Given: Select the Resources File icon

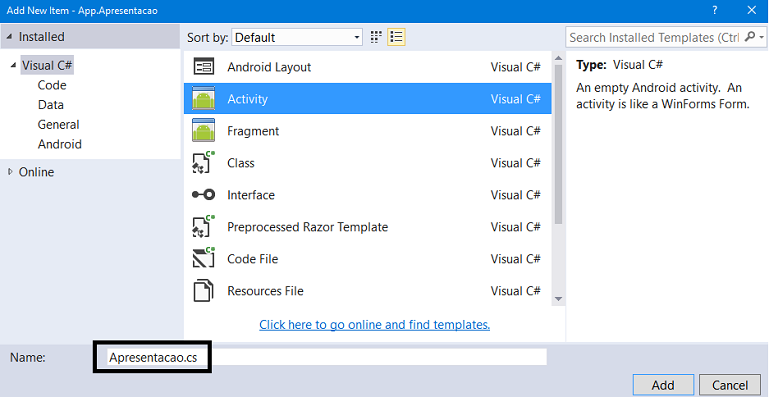Looking at the screenshot, I should coord(204,291).
